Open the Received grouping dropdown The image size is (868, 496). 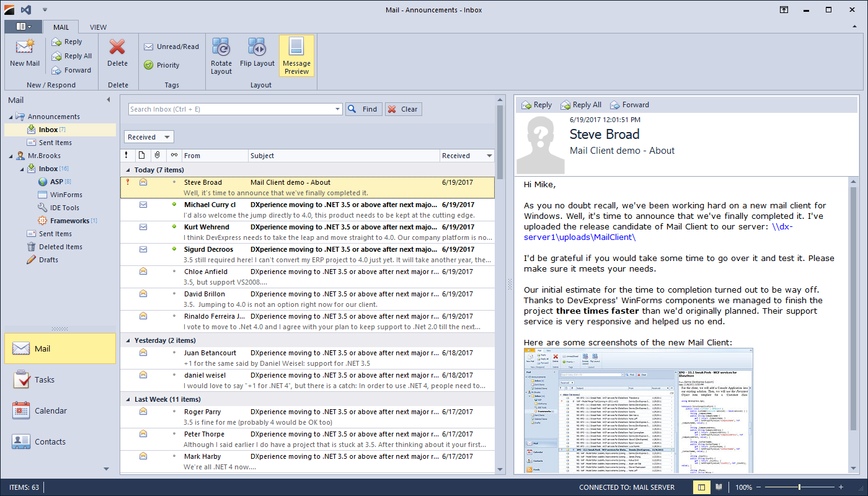tap(149, 137)
